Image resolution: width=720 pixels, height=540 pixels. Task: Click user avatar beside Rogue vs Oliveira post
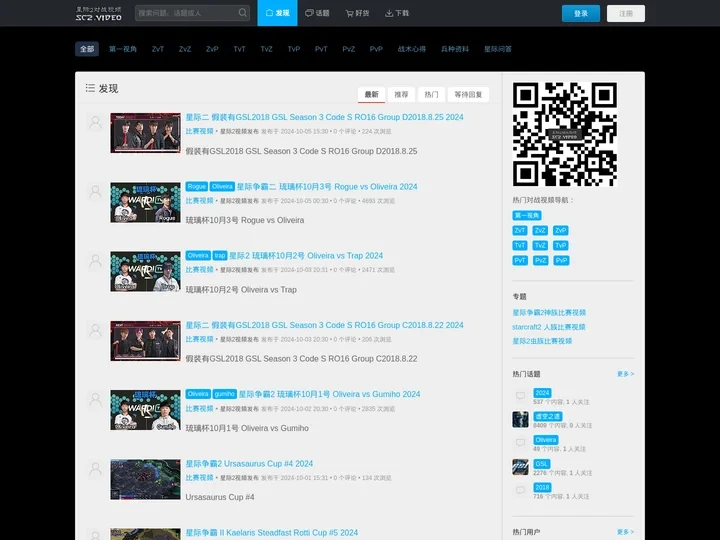pyautogui.click(x=96, y=192)
